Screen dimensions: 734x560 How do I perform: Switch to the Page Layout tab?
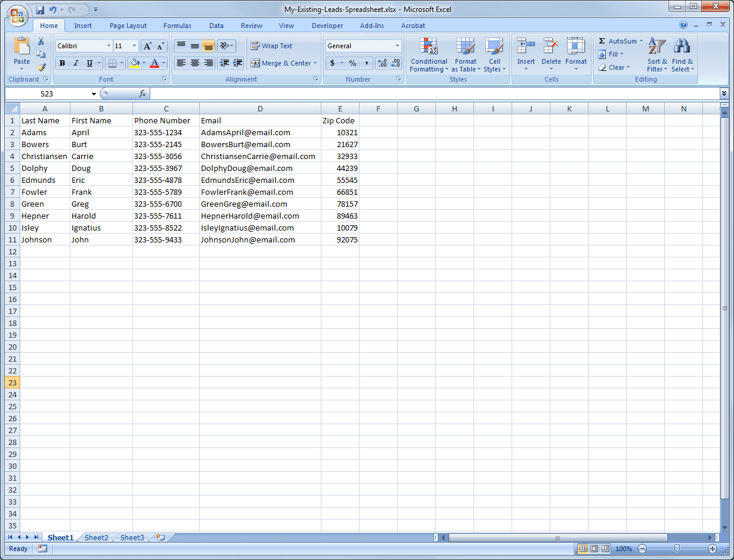coord(128,26)
